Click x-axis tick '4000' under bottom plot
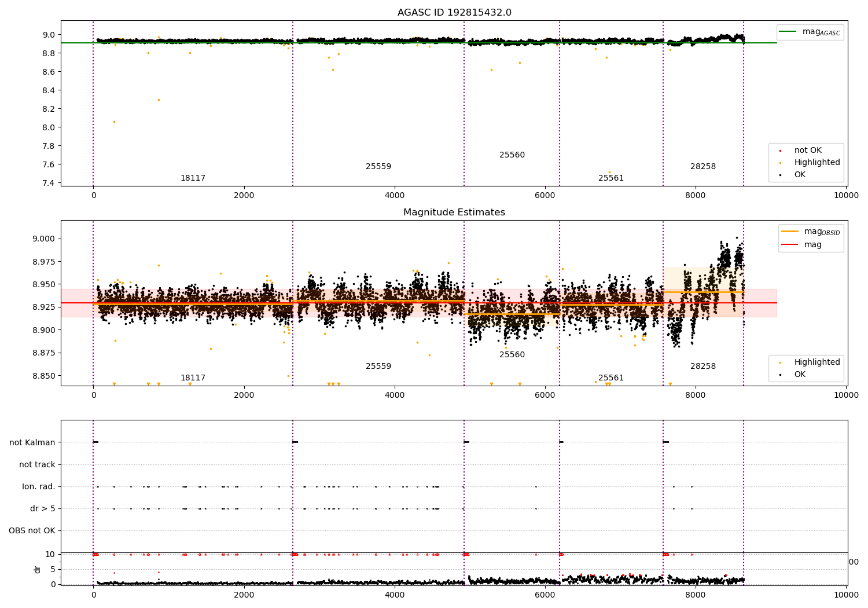This screenshot has width=868, height=608. (x=395, y=595)
